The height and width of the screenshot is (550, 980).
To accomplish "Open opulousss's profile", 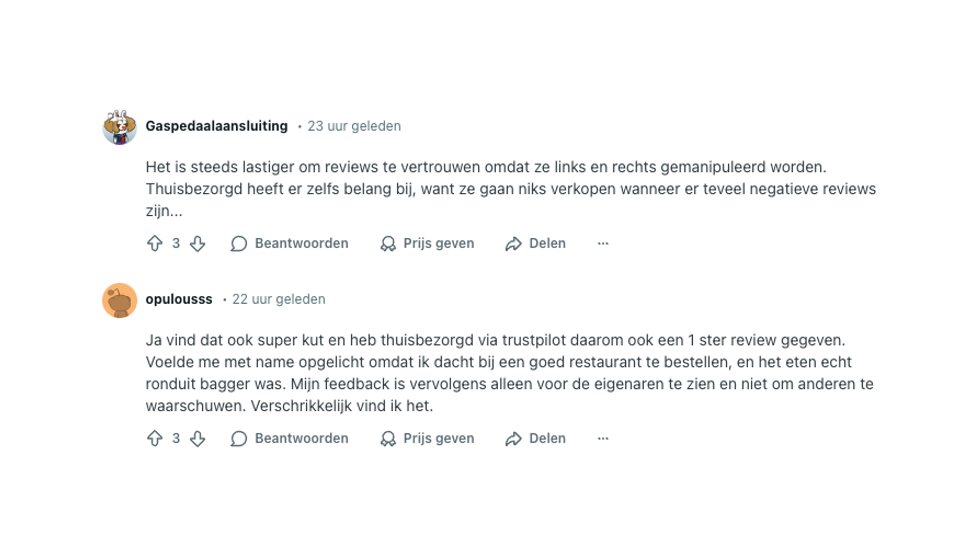I will pyautogui.click(x=179, y=299).
